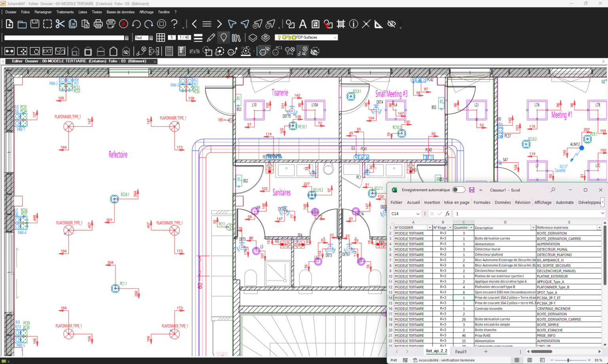
Task: Open the FDP-Surfaces layer dropdown
Action: tap(335, 37)
